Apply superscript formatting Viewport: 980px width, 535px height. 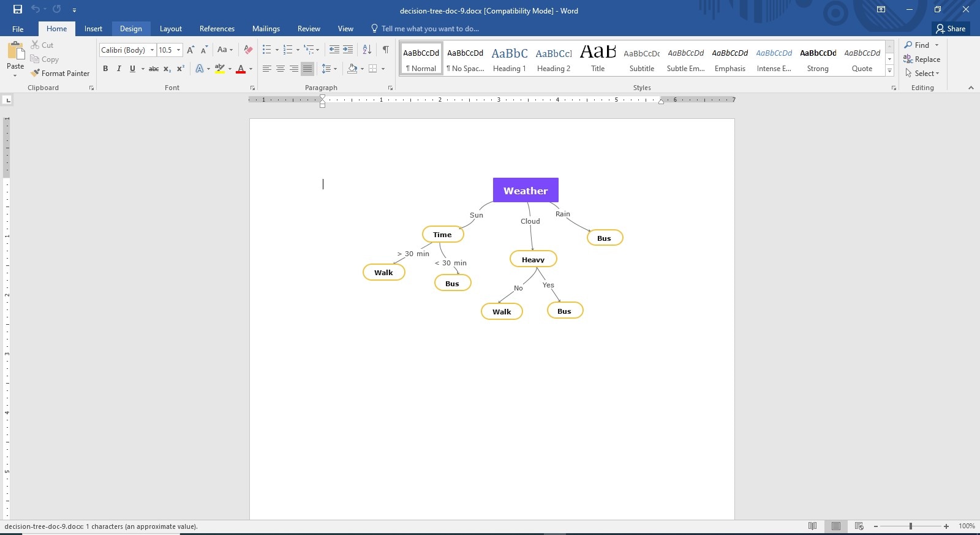pos(181,69)
